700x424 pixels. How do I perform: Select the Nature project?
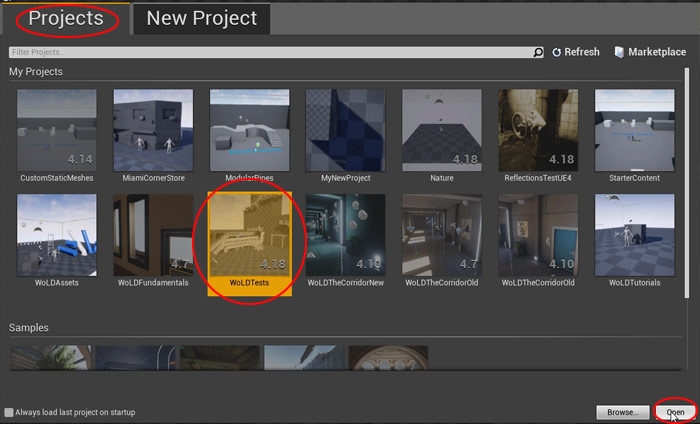click(x=441, y=129)
